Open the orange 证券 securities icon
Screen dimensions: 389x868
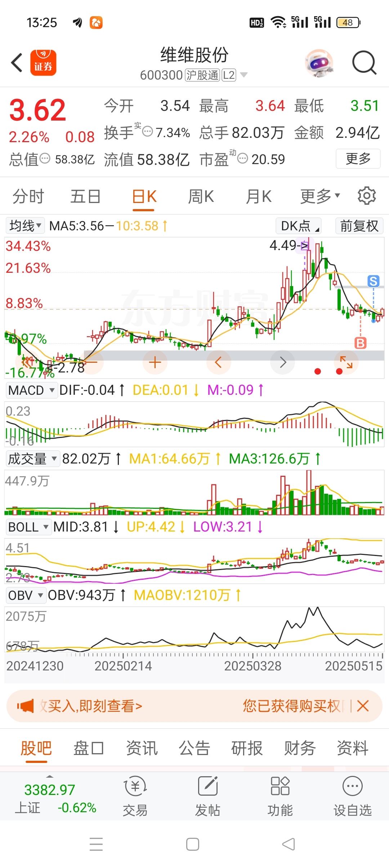(x=43, y=63)
